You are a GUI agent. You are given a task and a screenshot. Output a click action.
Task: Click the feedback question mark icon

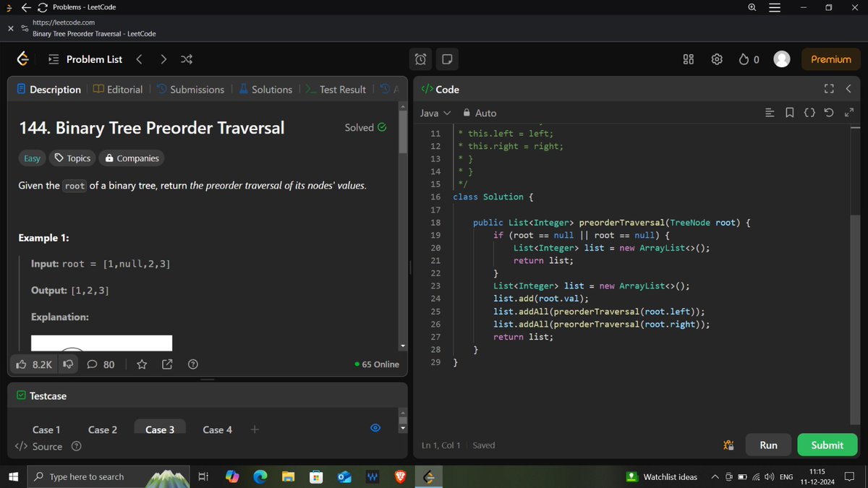tap(193, 364)
